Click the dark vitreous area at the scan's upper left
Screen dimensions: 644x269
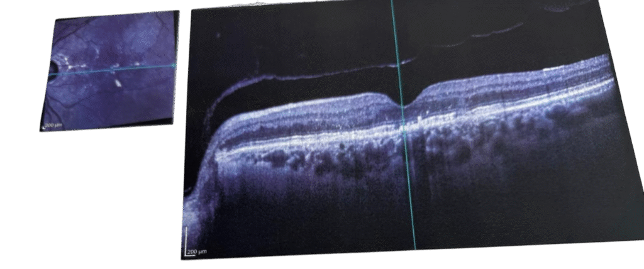(252, 38)
